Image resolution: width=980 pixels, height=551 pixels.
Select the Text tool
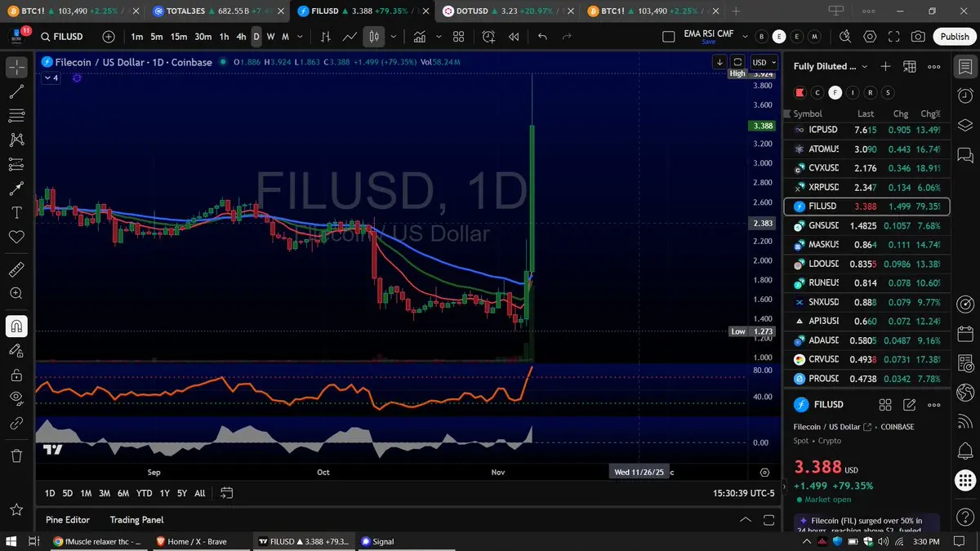point(16,213)
